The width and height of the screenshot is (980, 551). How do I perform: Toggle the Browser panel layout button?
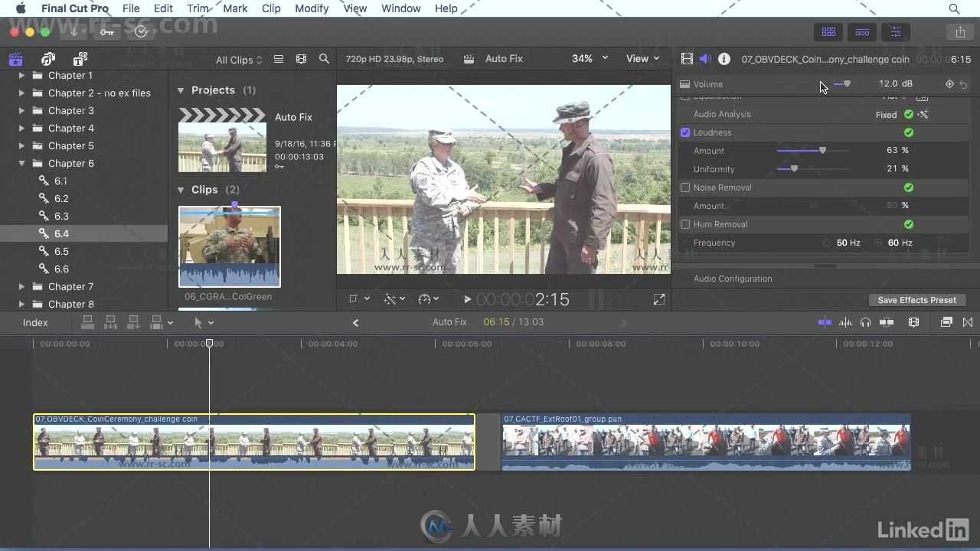tap(828, 31)
